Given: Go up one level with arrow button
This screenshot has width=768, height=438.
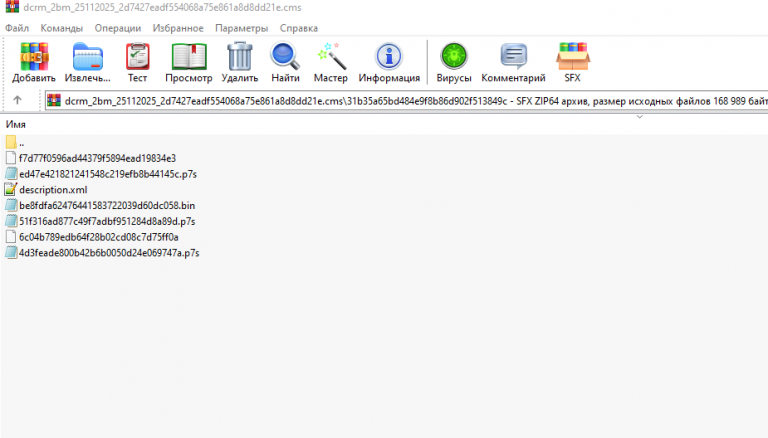Looking at the screenshot, I should (18, 100).
